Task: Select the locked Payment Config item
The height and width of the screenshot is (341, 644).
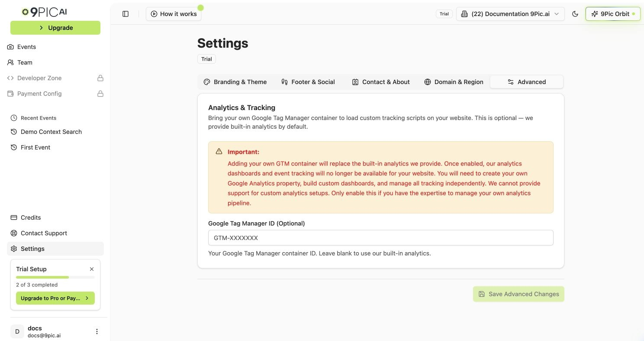Action: 55,94
